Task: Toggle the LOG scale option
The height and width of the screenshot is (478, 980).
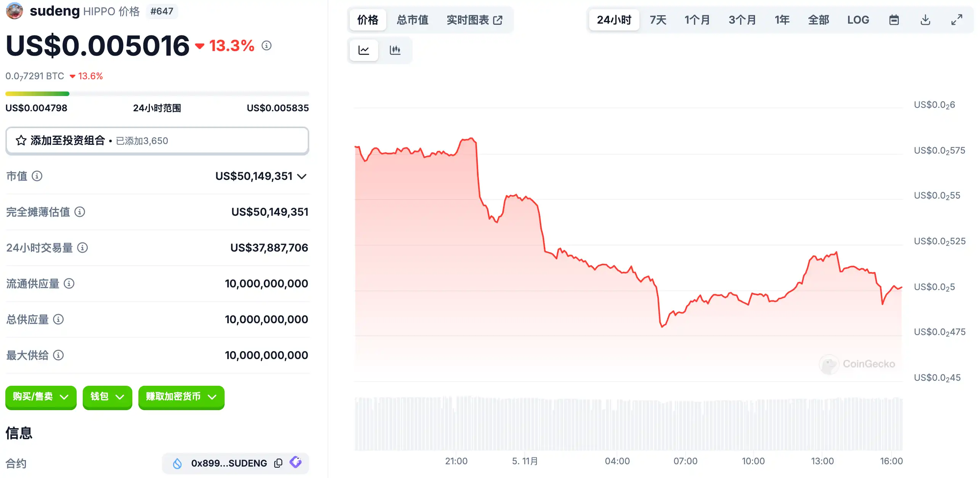Action: 858,20
